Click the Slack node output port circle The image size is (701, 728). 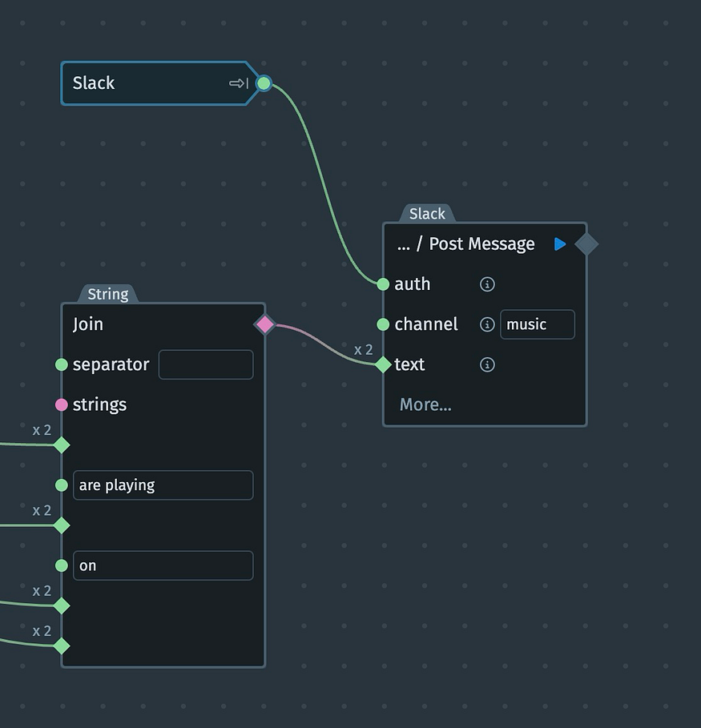point(264,83)
